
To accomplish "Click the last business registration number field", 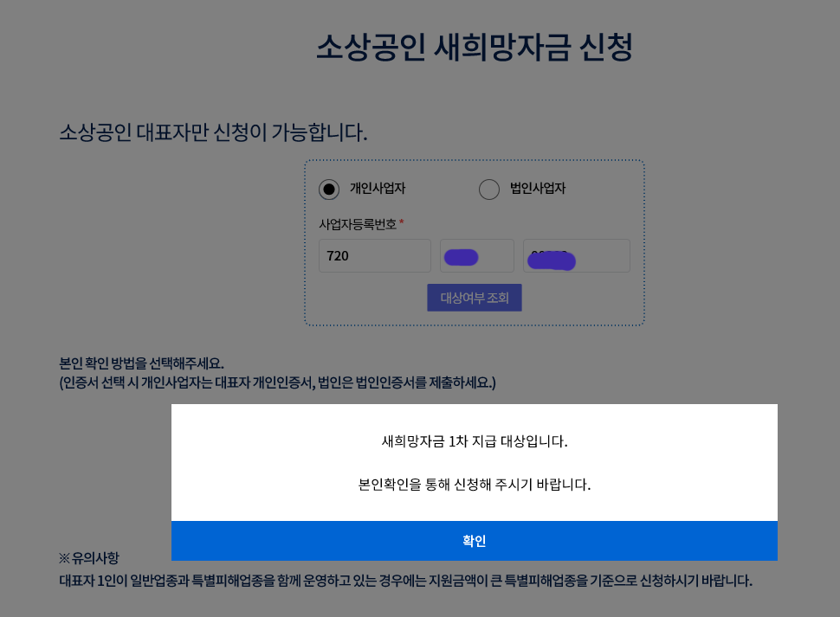I will (577, 256).
